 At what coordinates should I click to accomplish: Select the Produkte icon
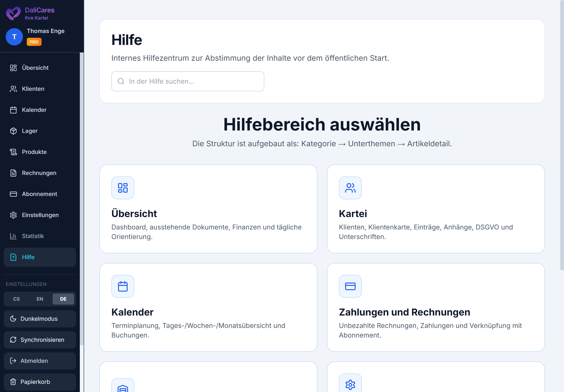[x=14, y=152]
